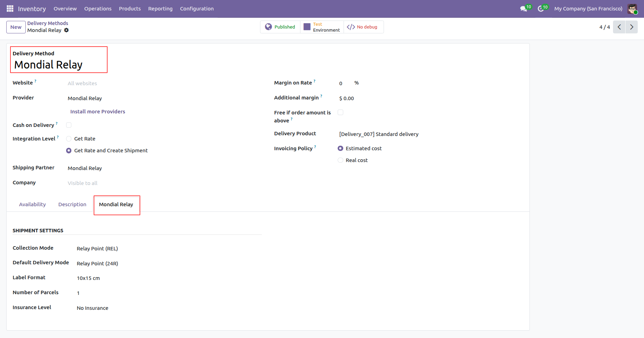
Task: Open the activities clock icon
Action: coord(541,9)
